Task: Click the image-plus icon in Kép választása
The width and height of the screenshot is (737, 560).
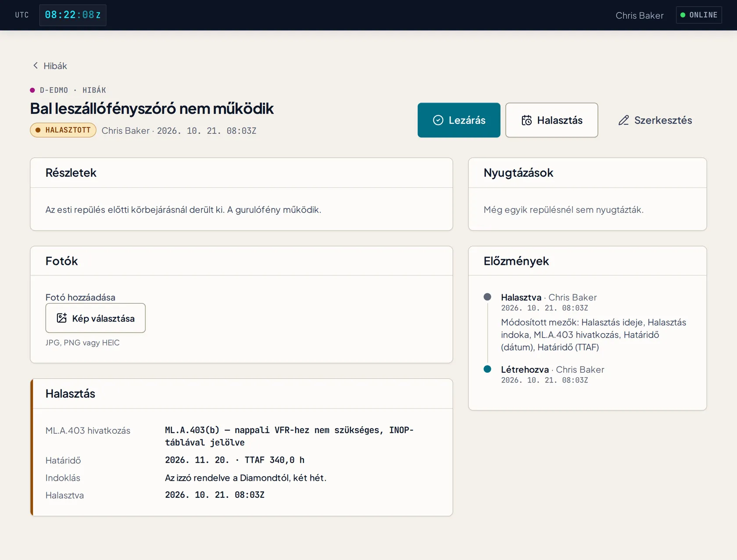Action: [x=62, y=318]
